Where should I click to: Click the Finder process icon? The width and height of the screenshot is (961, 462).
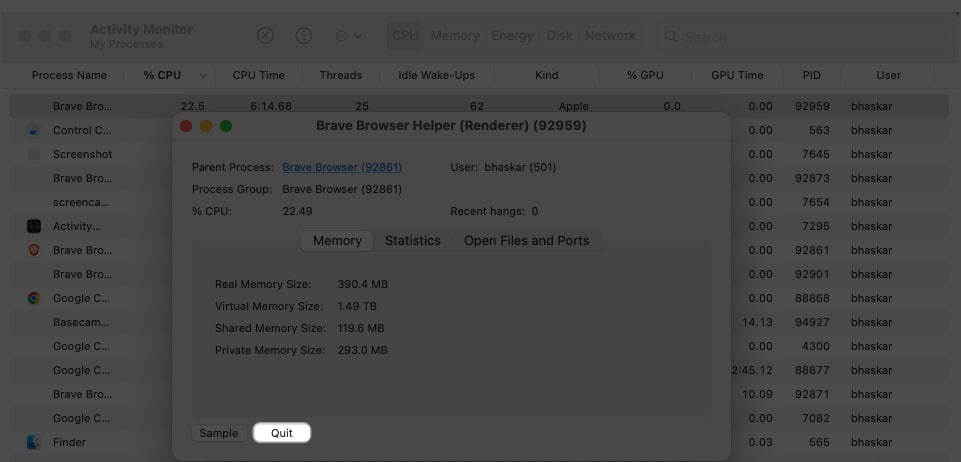coord(34,442)
